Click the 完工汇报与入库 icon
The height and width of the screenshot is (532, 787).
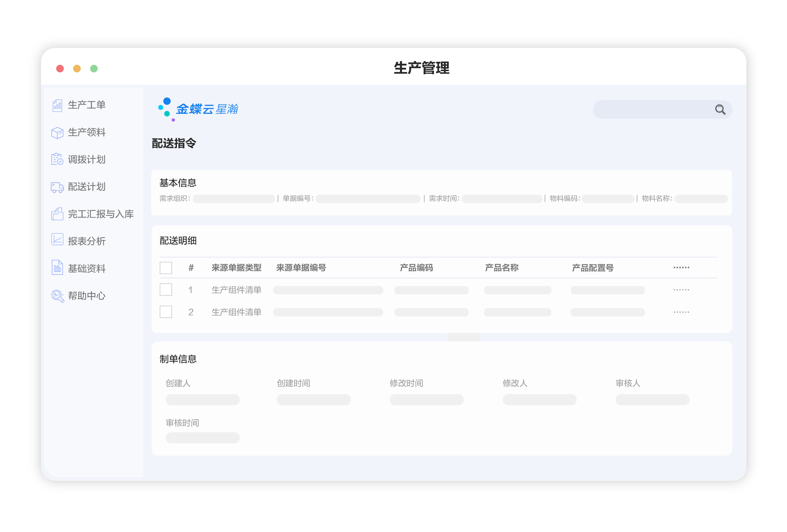[57, 214]
